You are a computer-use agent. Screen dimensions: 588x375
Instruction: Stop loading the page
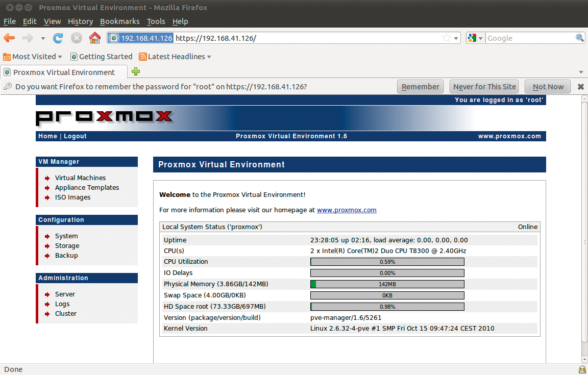[x=76, y=38]
